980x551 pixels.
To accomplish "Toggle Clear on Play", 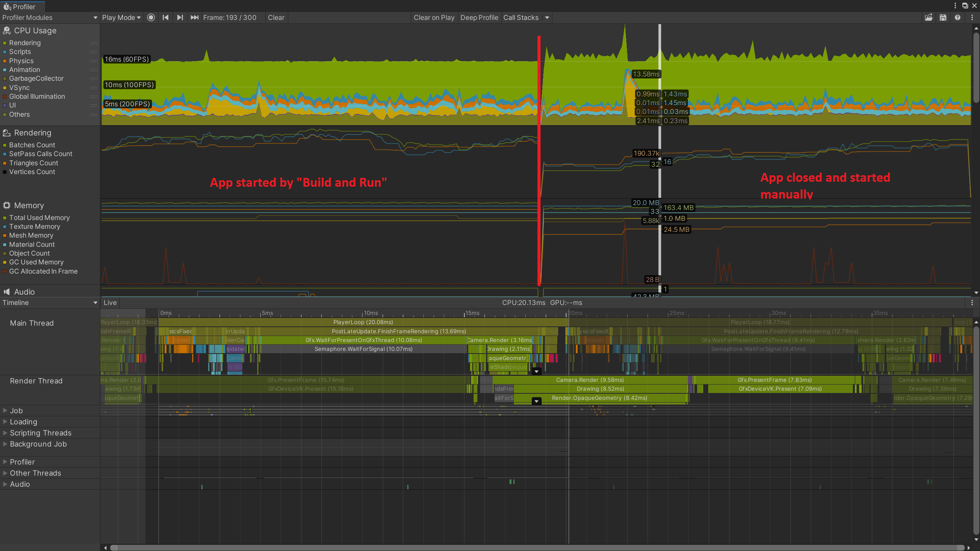I will (434, 18).
